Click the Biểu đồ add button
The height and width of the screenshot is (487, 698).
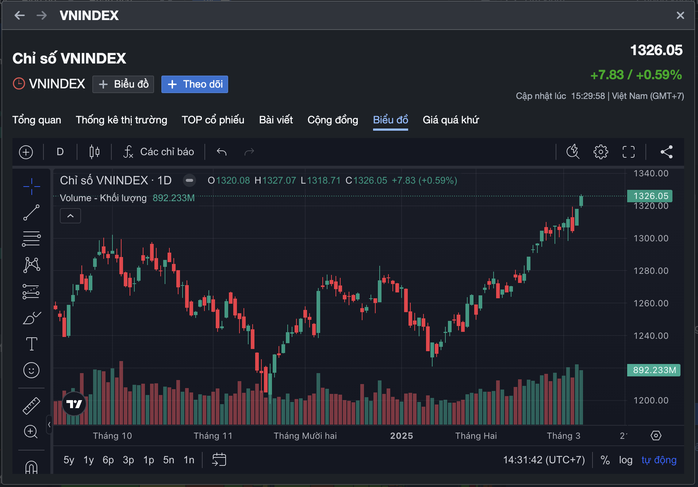point(123,84)
